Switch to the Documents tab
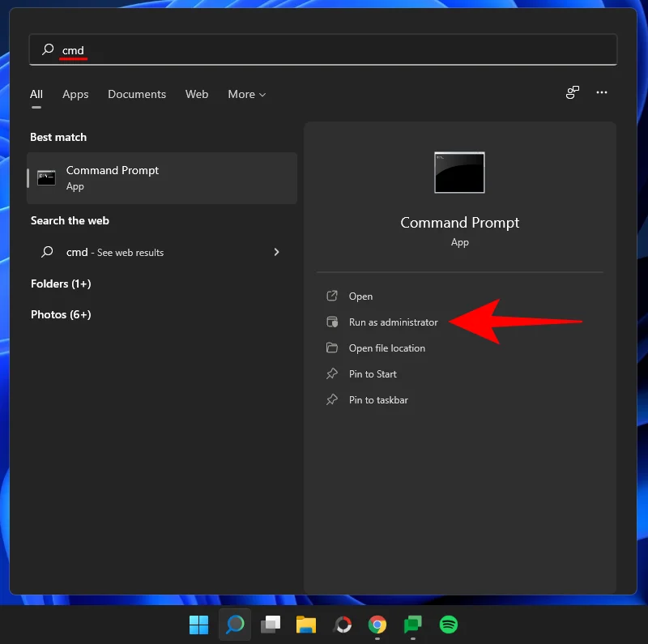 tap(137, 94)
